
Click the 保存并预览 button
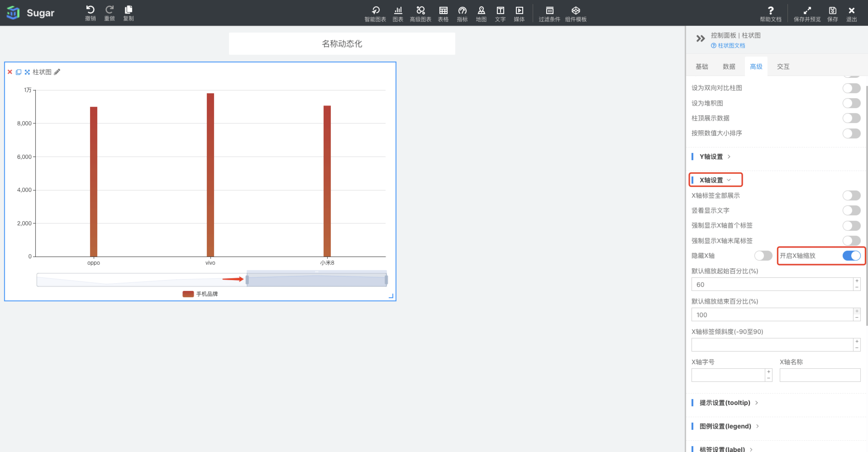tap(807, 14)
